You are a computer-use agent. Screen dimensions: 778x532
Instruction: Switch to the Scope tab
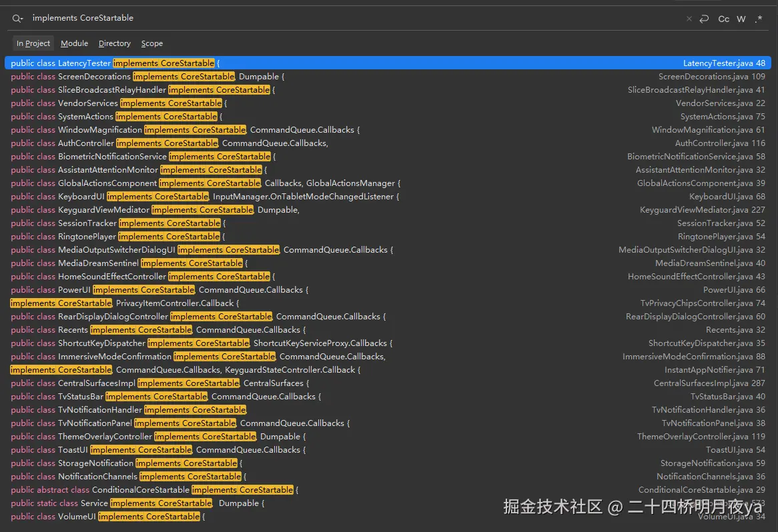pyautogui.click(x=152, y=43)
